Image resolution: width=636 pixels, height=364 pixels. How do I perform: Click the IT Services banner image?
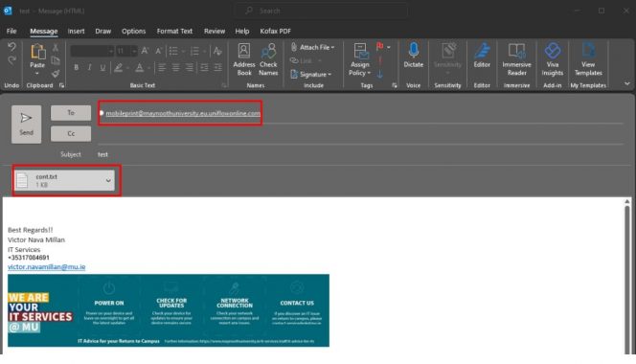click(x=169, y=310)
